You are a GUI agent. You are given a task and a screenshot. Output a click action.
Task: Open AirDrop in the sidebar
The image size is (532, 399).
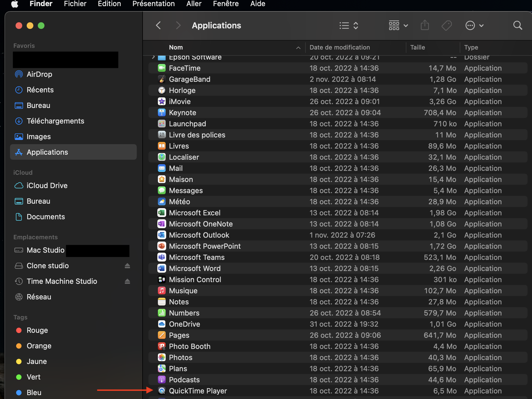(73, 74)
